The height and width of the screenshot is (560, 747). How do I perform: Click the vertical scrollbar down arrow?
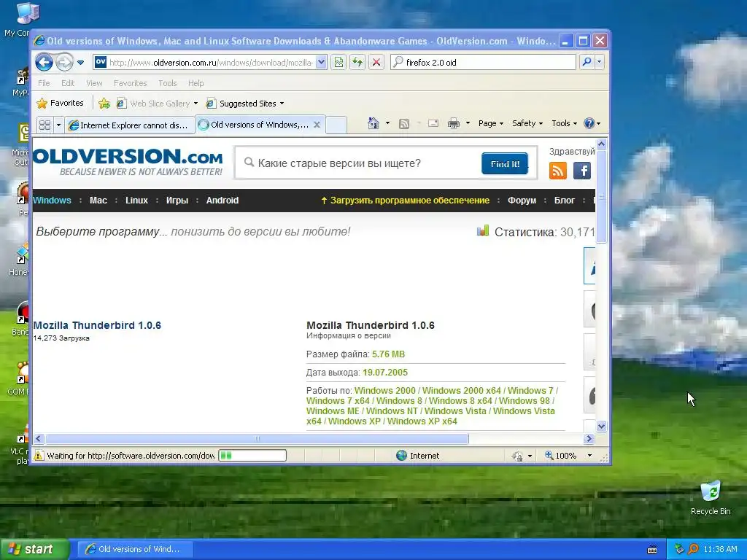click(601, 426)
